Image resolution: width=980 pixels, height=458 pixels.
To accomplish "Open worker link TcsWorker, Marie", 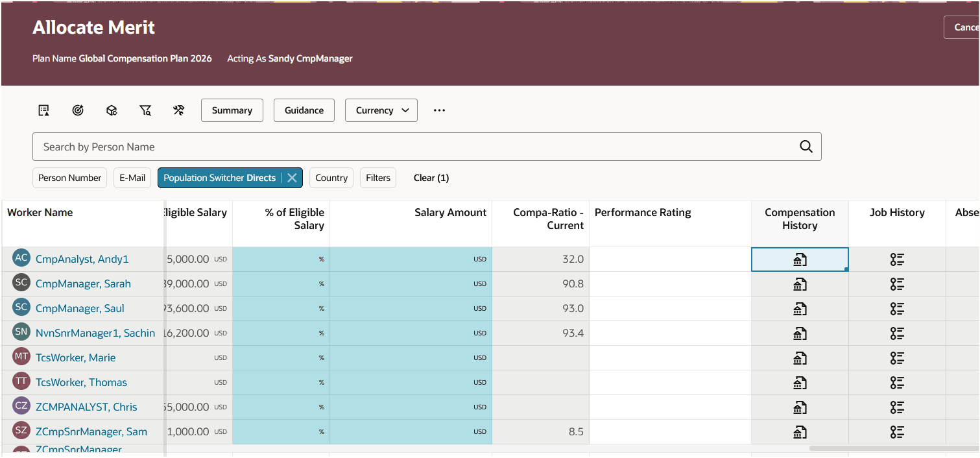I will [76, 358].
